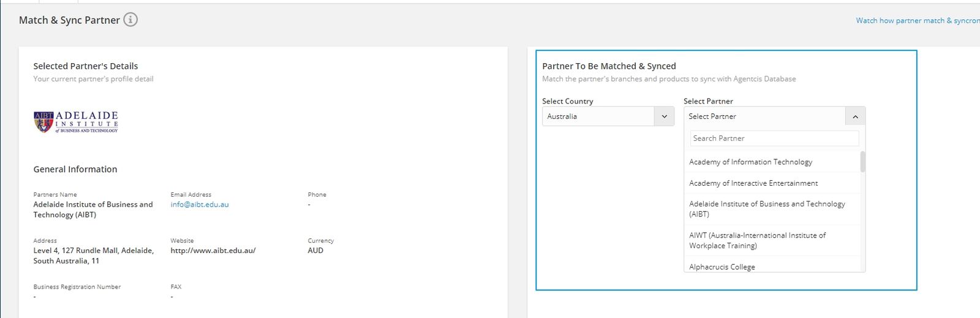Click the partner list scrollbar thumb
The width and height of the screenshot is (980, 318).
pos(863,162)
